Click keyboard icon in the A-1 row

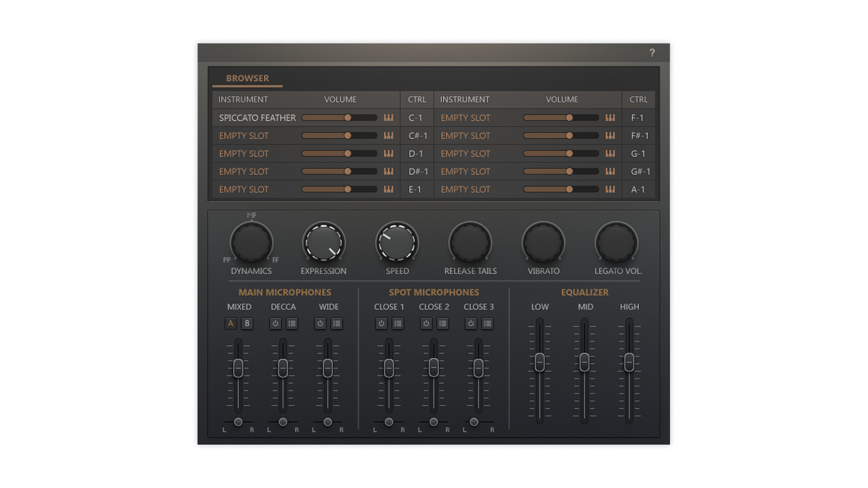610,189
